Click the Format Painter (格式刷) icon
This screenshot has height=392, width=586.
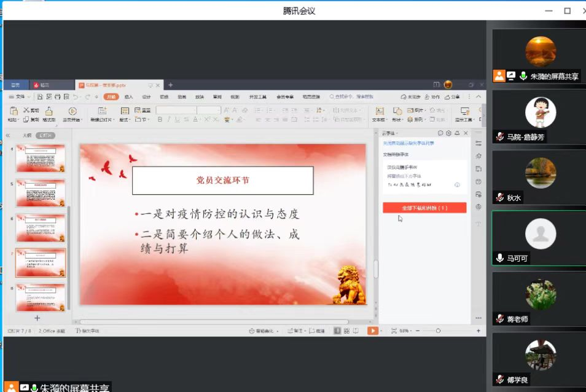(49, 111)
